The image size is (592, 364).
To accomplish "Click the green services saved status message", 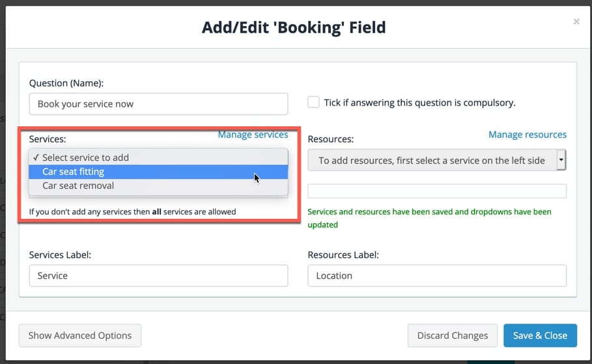I will tap(429, 218).
